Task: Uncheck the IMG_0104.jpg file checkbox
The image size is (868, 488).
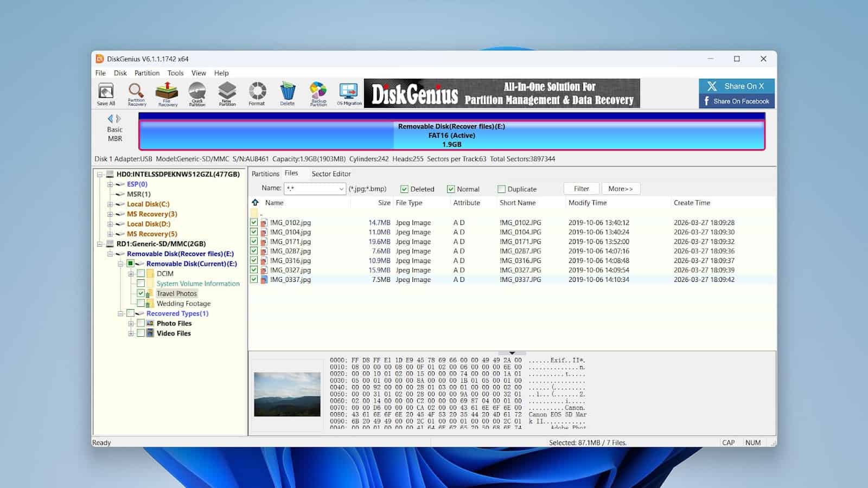Action: (254, 232)
